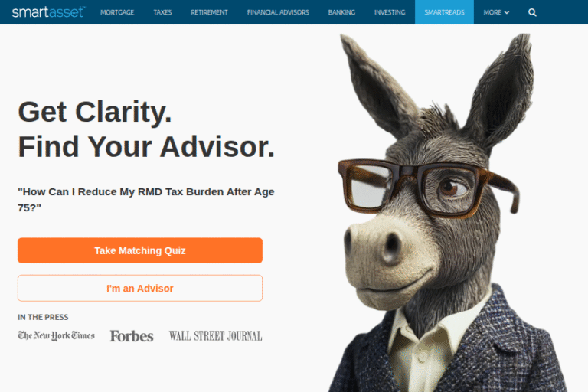
Task: Go to Financial Advisors section
Action: pos(278,12)
